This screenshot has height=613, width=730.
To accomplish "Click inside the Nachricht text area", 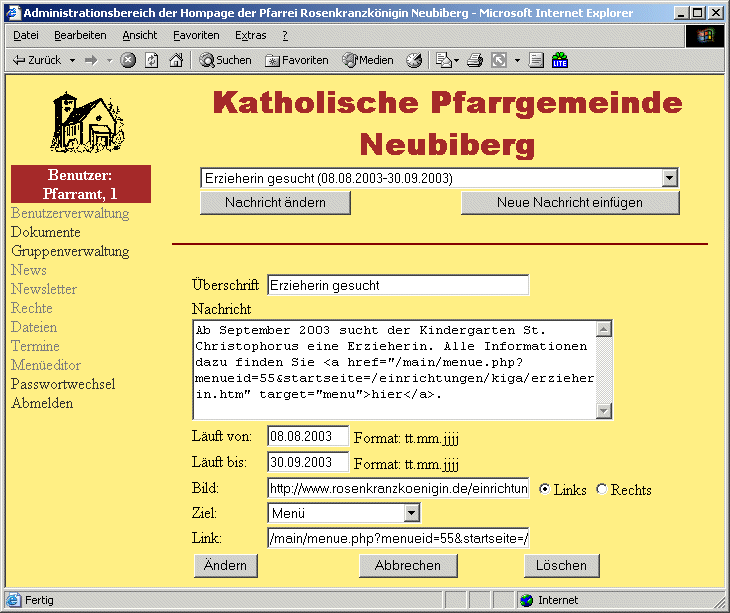I will (x=394, y=370).
